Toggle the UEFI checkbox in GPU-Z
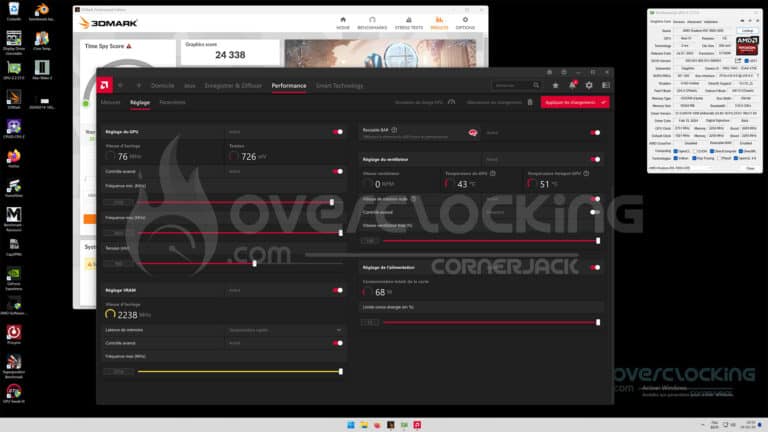The height and width of the screenshot is (432, 768). (x=746, y=61)
